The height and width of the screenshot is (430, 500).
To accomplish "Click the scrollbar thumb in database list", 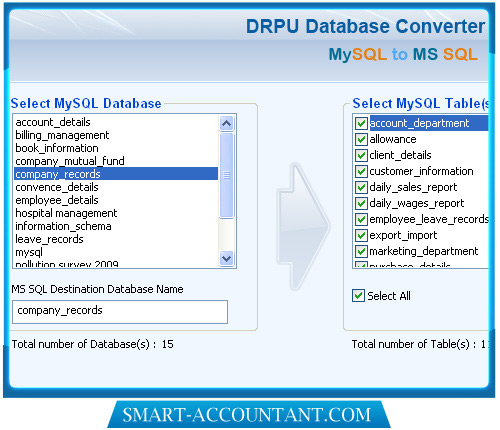I will pyautogui.click(x=227, y=175).
